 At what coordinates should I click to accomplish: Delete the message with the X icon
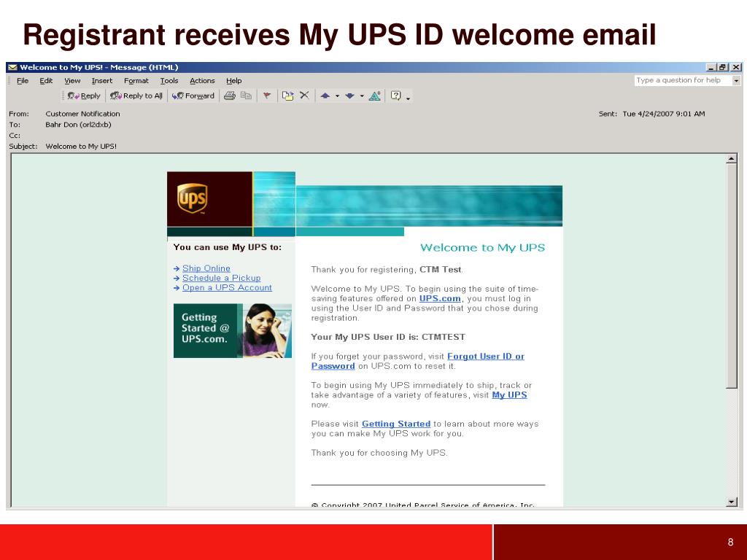point(304,96)
